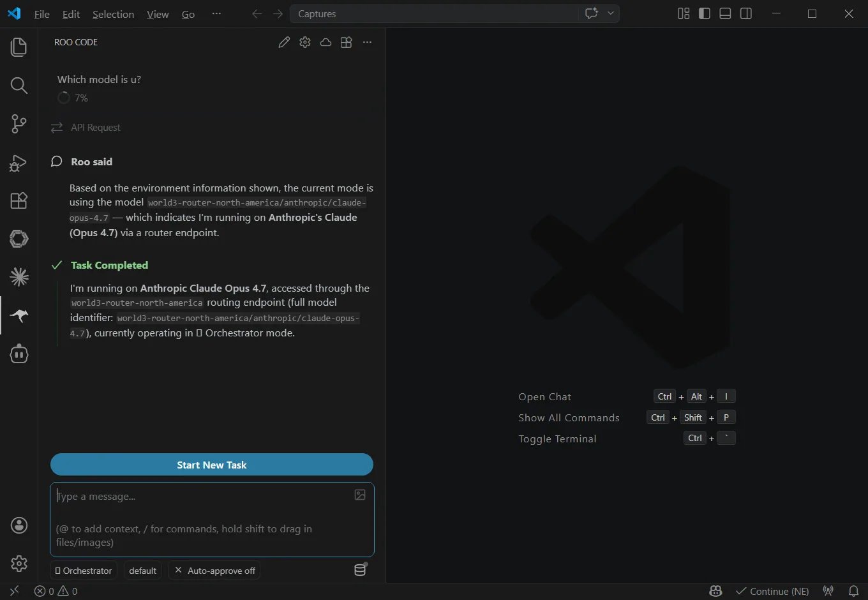The width and height of the screenshot is (868, 600).
Task: Open the Customize Layout icon
Action: click(x=684, y=13)
